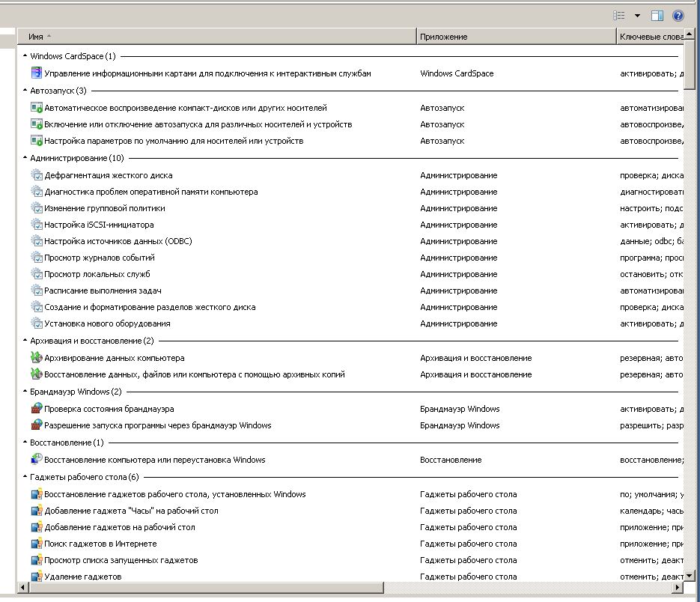700x602 pixels.
Task: Click Восстановление cell in Приложение column
Action: [x=451, y=460]
